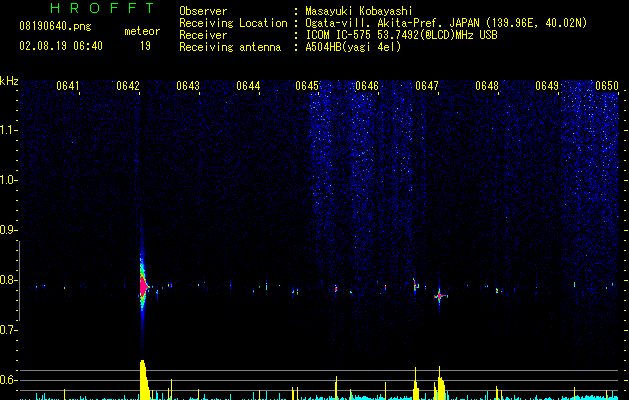The image size is (629, 400).
Task: Click the 0649 time marker
Action: 547,86
